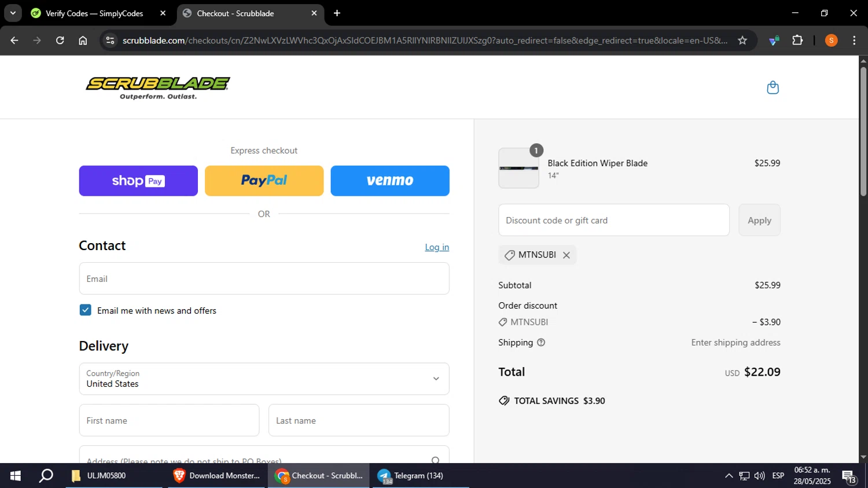Click the First name field
This screenshot has height=488, width=868.
169,420
